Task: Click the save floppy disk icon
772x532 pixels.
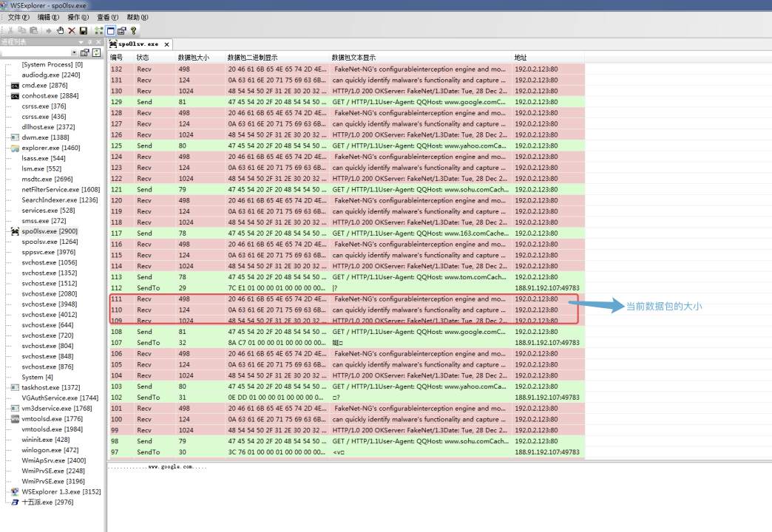Action: click(x=84, y=30)
